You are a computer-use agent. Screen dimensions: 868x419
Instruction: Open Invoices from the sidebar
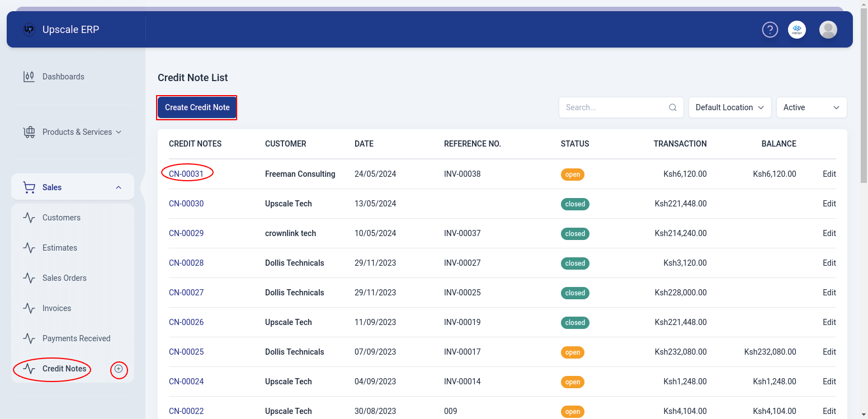coord(56,308)
